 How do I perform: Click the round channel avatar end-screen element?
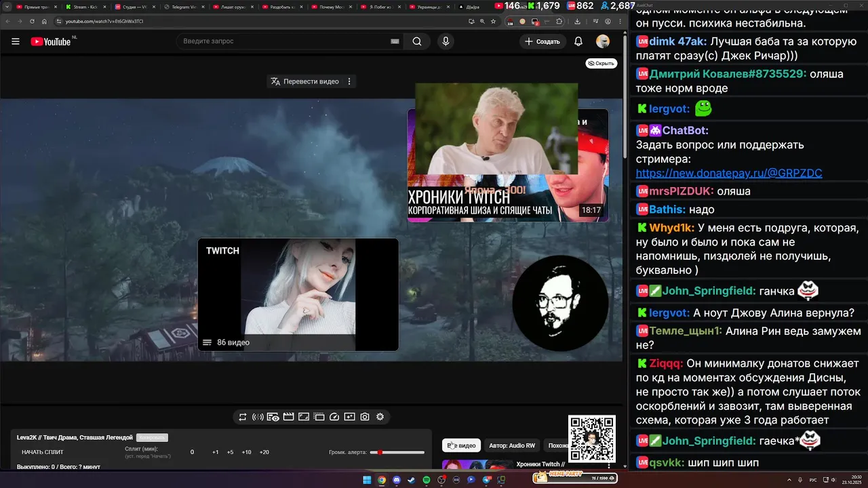click(560, 303)
